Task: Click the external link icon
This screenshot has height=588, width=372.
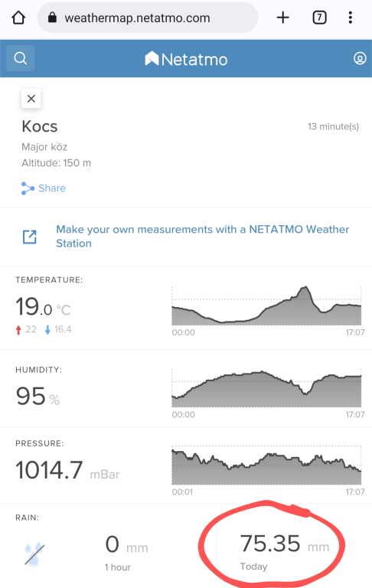Action: [30, 237]
